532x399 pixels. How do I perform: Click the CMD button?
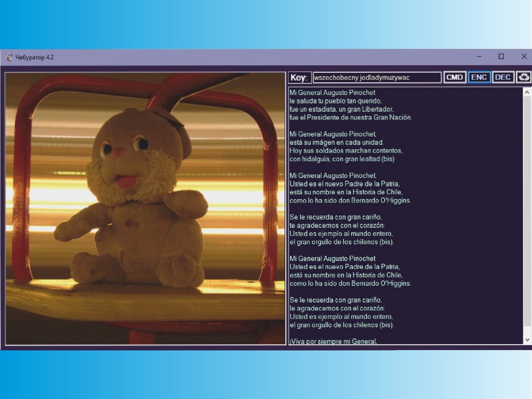[x=454, y=77]
